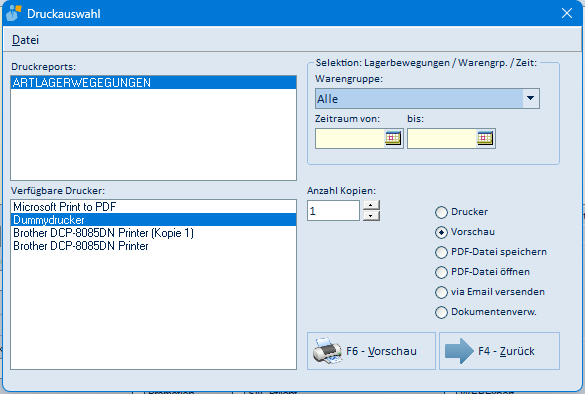This screenshot has width=585, height=394.
Task: Open calendar picker for Zeitraum von
Action: 393,138
